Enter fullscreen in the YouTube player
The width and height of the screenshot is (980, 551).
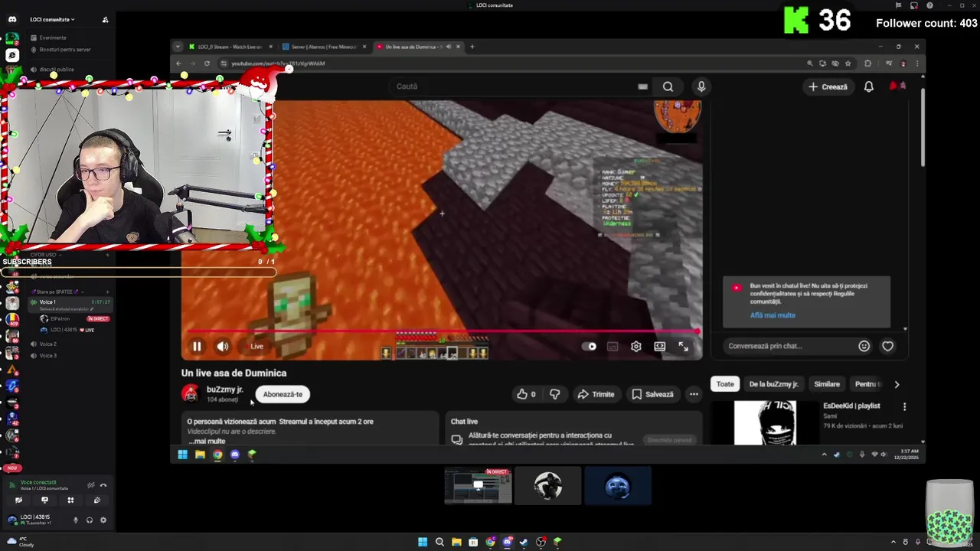(x=683, y=347)
